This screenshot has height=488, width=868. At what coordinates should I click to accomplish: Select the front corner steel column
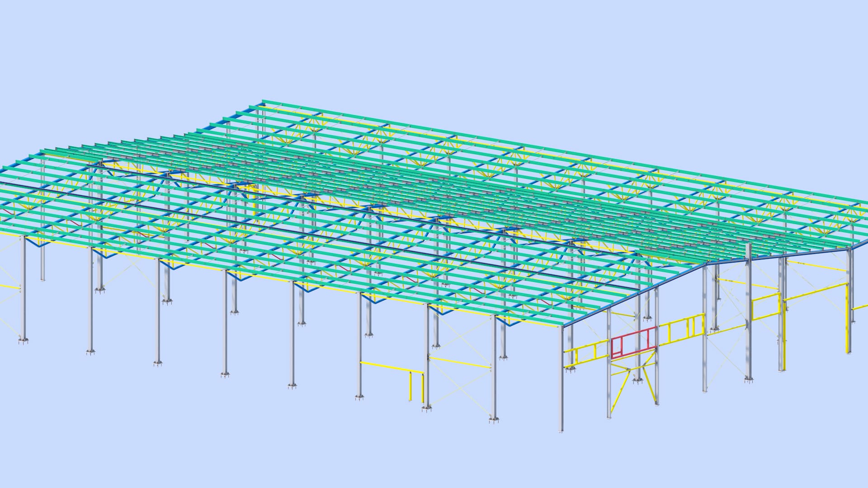[x=561, y=379]
